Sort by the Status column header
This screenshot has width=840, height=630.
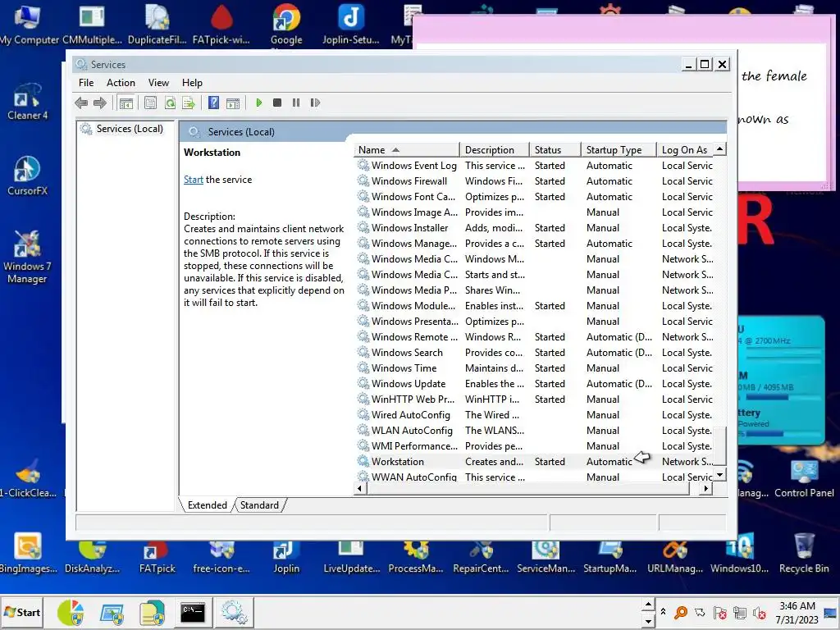(x=555, y=150)
